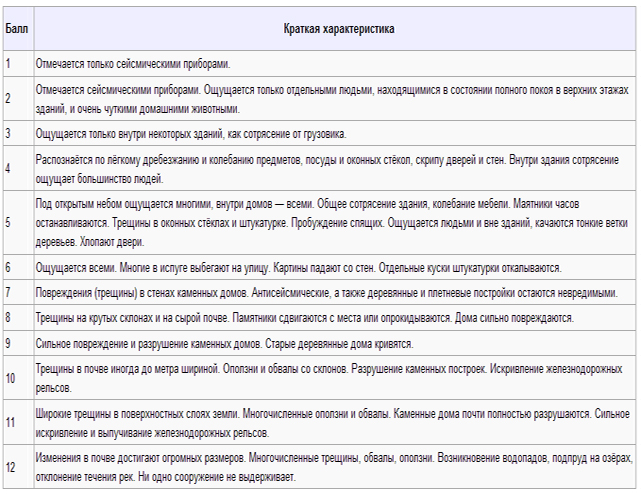Click text "Отмечается только сейсмическими приборами."
Viewport: 641px width, 495px height.
pos(133,63)
